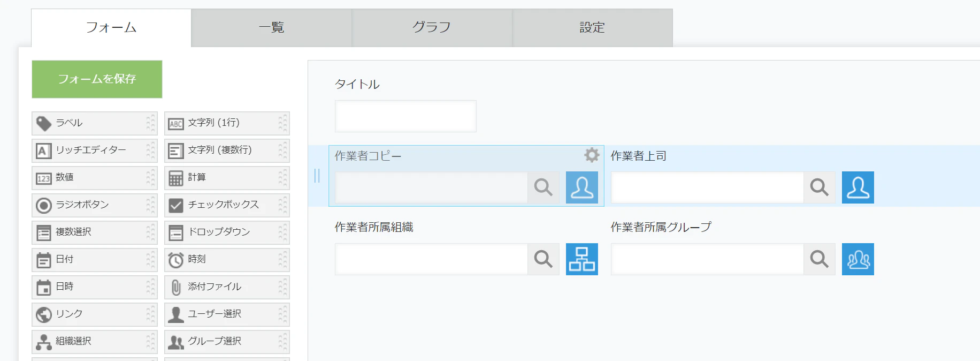Select the リンク globe icon
The height and width of the screenshot is (361, 980).
click(x=44, y=315)
